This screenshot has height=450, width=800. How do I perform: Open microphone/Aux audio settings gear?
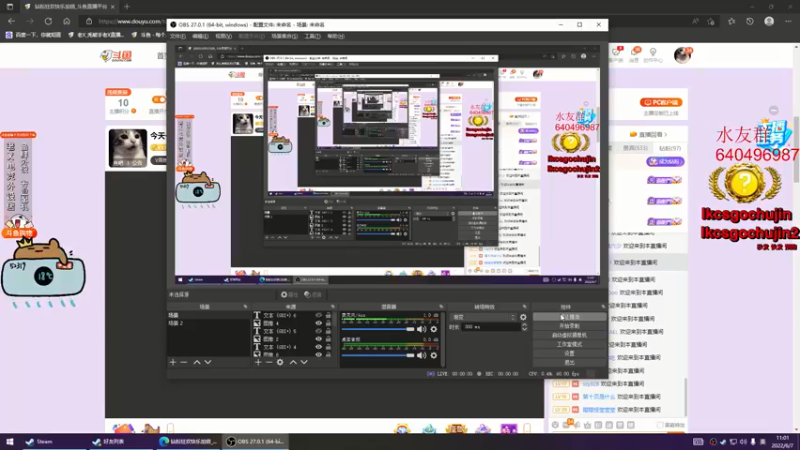click(x=434, y=329)
